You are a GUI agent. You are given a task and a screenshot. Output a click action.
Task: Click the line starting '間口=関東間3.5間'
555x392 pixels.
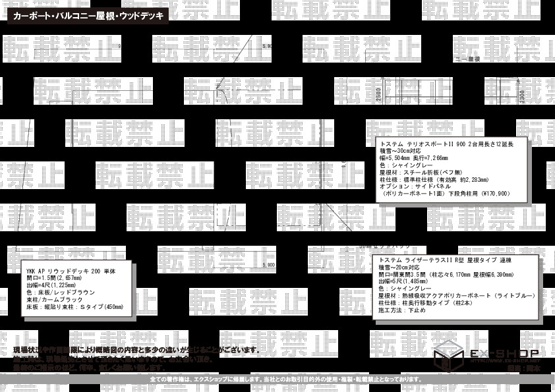[446, 275]
